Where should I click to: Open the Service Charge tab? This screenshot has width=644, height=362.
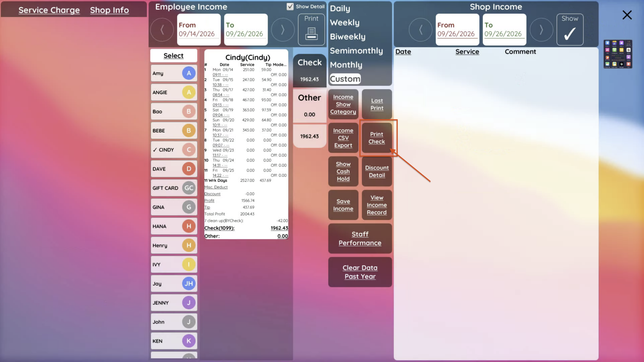tap(49, 10)
